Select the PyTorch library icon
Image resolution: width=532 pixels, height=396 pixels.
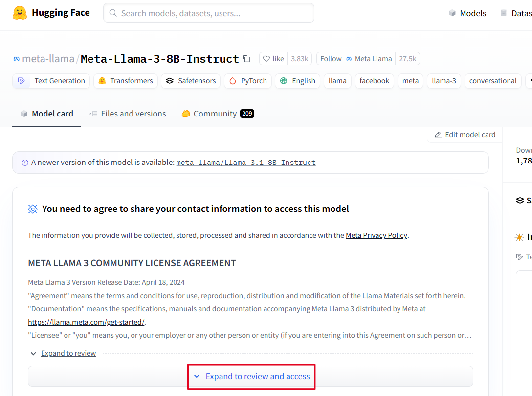pyautogui.click(x=233, y=81)
